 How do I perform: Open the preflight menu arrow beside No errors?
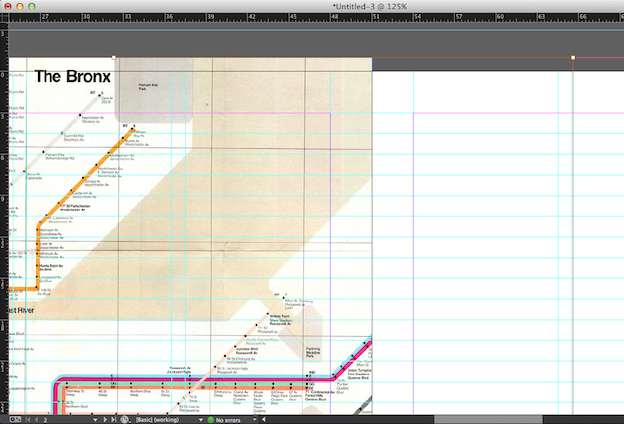pyautogui.click(x=254, y=420)
